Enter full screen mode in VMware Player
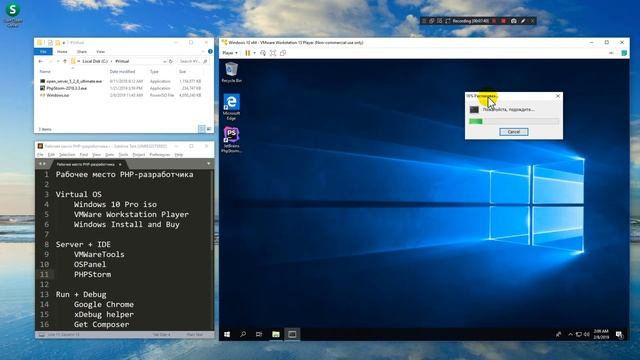 tap(273, 53)
